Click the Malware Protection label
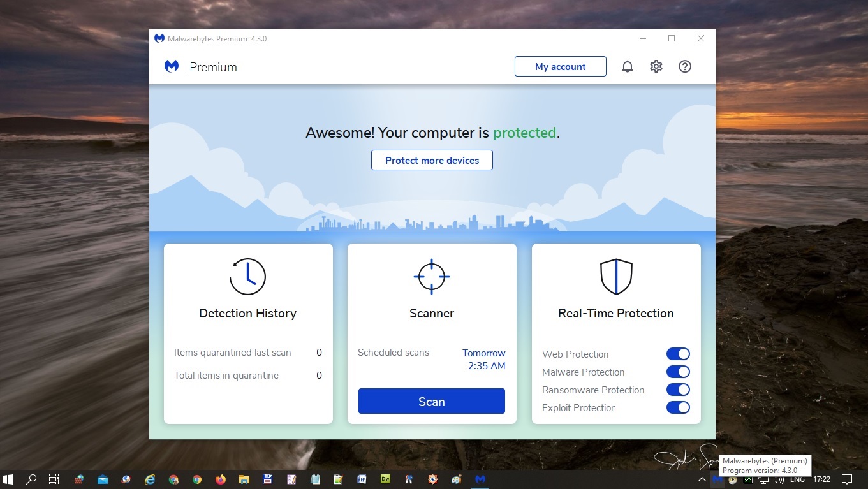 583,372
